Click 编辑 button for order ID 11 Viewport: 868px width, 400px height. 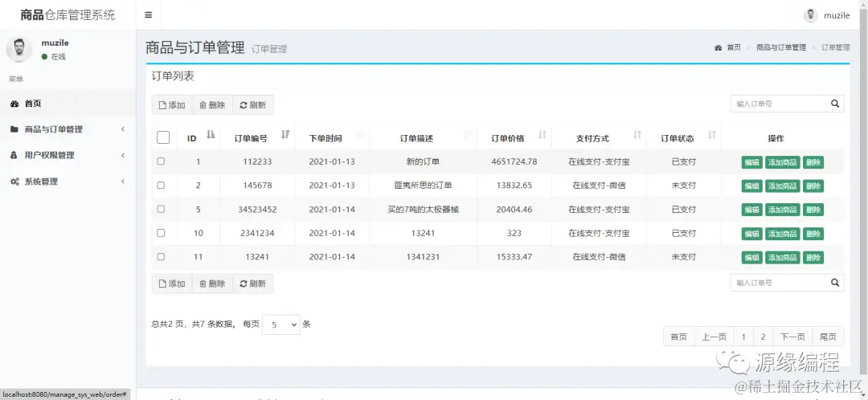(751, 257)
